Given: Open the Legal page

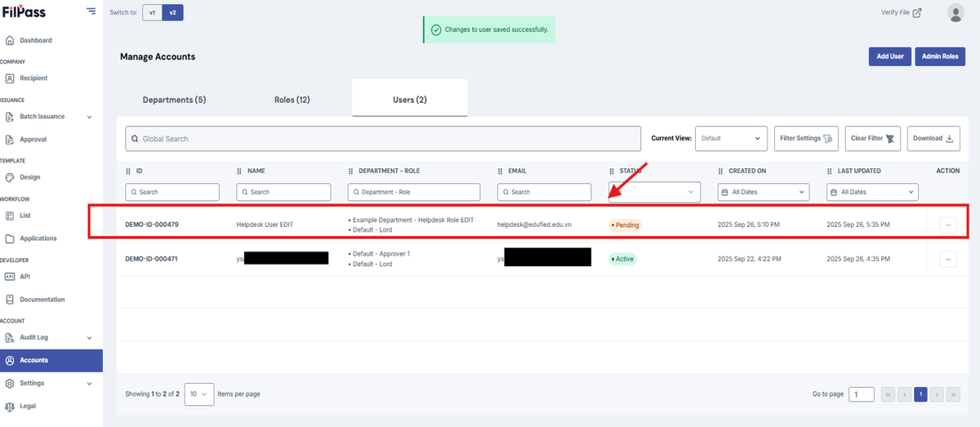Looking at the screenshot, I should [x=28, y=406].
